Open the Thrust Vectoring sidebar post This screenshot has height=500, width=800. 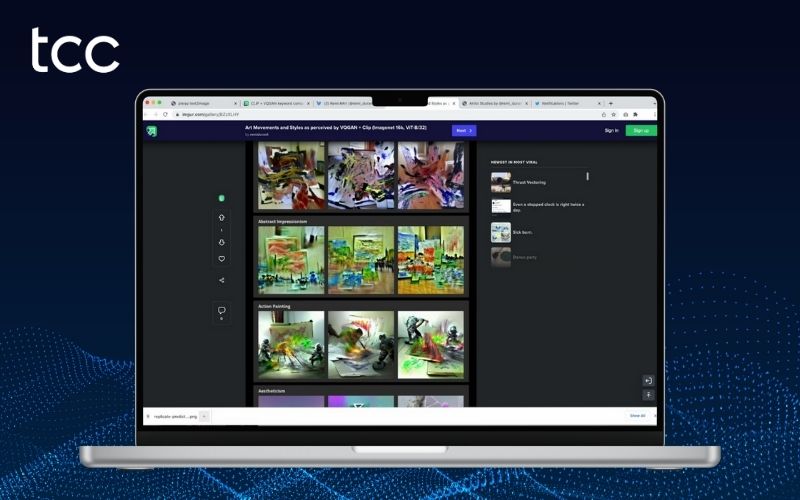coord(529,182)
